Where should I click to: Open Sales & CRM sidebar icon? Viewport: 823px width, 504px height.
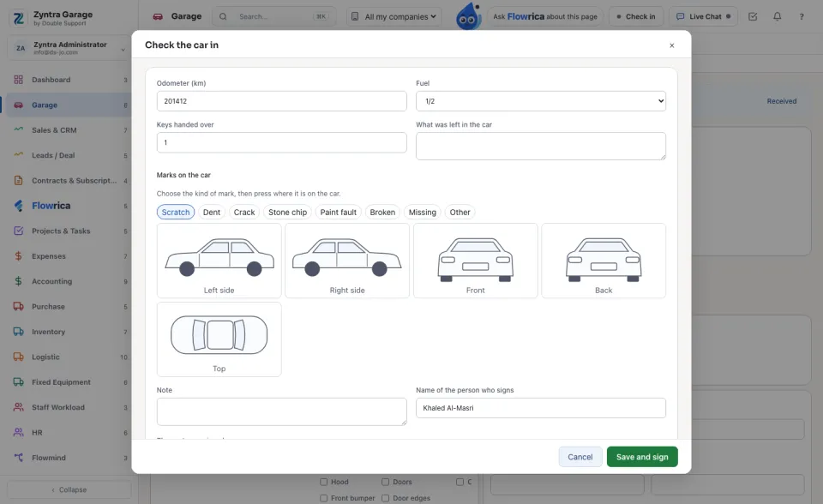tap(18, 129)
